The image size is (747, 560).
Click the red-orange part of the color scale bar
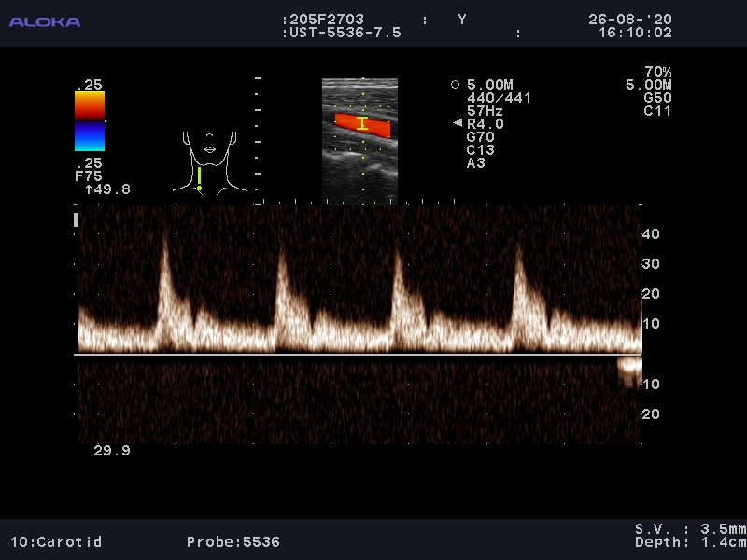click(90, 106)
